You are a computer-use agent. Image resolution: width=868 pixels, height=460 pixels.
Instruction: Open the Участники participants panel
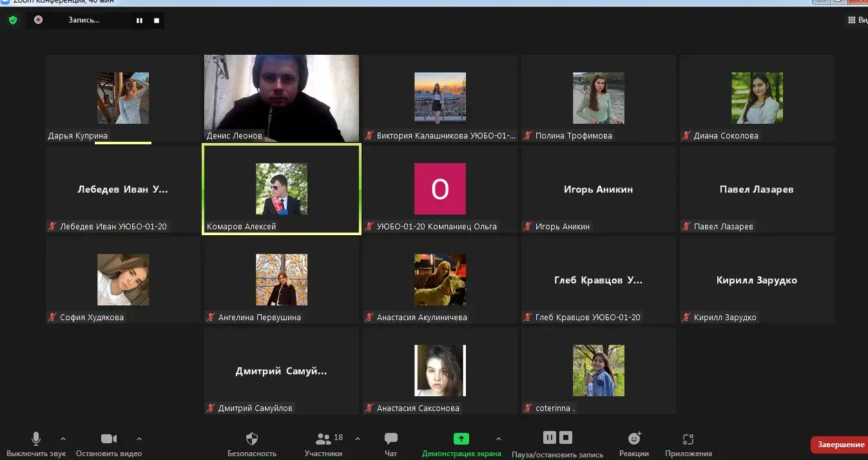(x=324, y=445)
